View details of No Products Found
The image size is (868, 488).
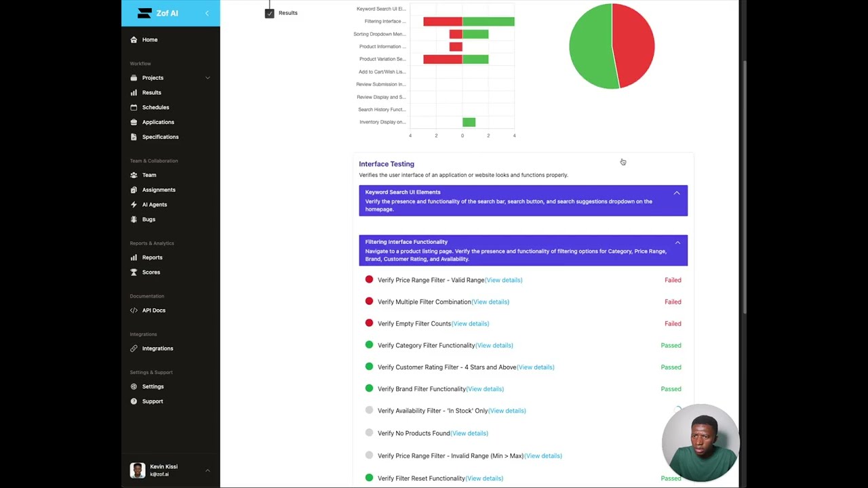(x=469, y=433)
